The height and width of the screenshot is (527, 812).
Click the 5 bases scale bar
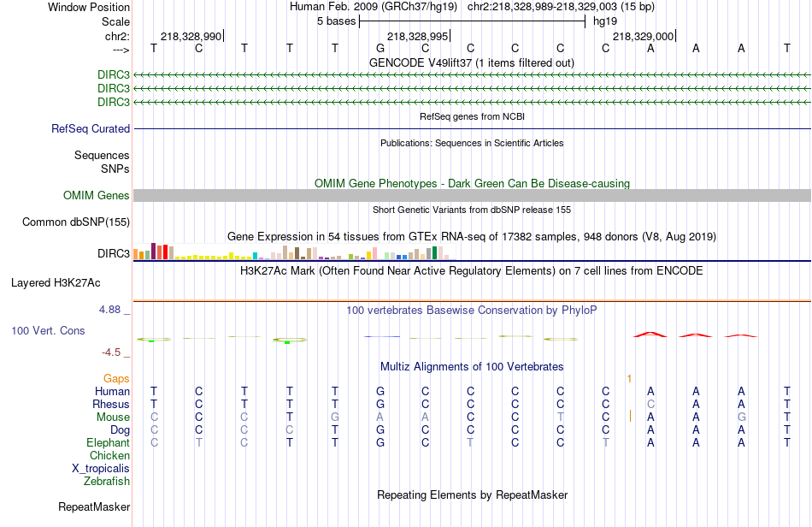[x=473, y=21]
